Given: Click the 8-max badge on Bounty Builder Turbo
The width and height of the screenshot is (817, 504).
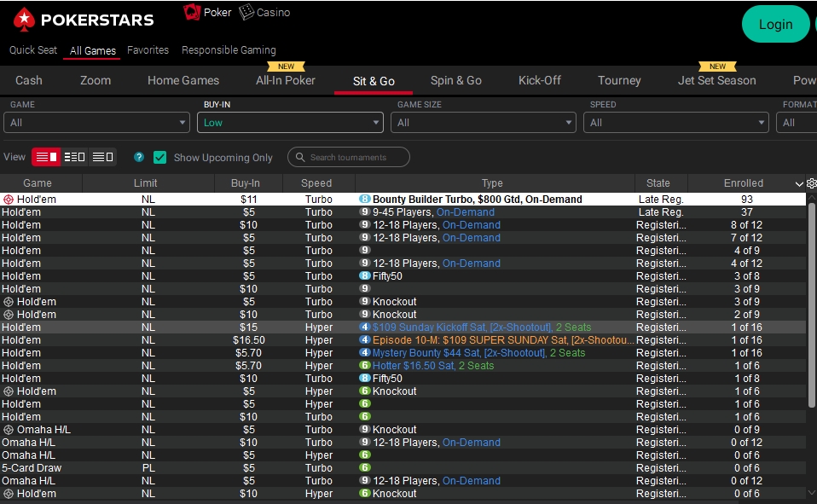Looking at the screenshot, I should (x=365, y=199).
